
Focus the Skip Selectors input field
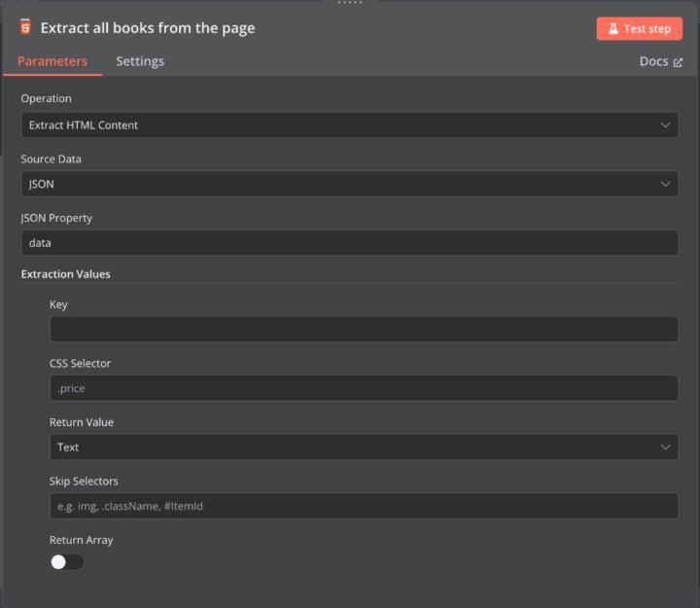[x=364, y=506]
